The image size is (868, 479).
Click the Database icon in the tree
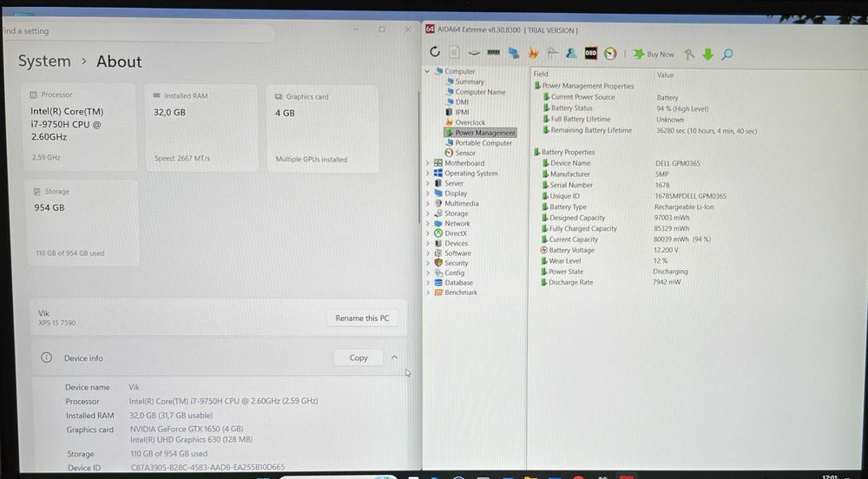[x=438, y=283]
